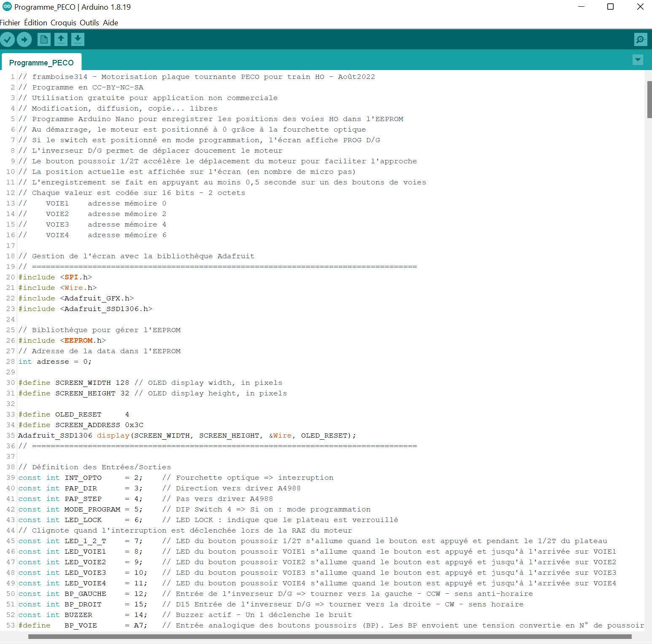Upload sketch with the arrow button
The height and width of the screenshot is (644, 652).
pos(24,40)
